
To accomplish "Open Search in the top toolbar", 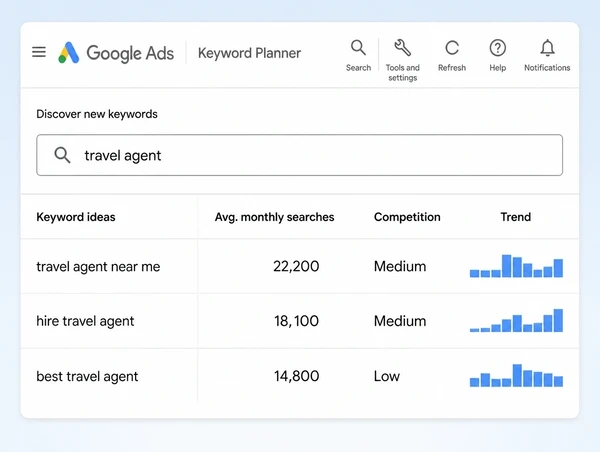I will (358, 56).
